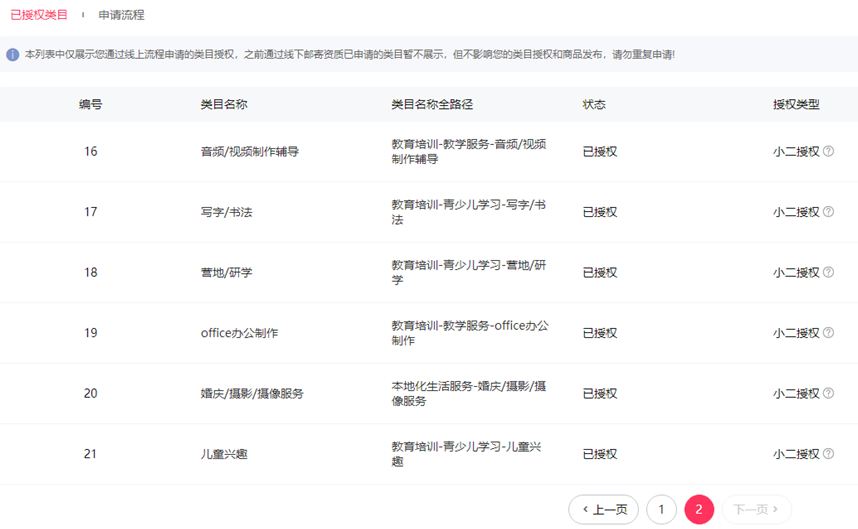This screenshot has height=529, width=858.
Task: Click 婚庆/摄影/摄像服务 category name
Action: tap(252, 393)
